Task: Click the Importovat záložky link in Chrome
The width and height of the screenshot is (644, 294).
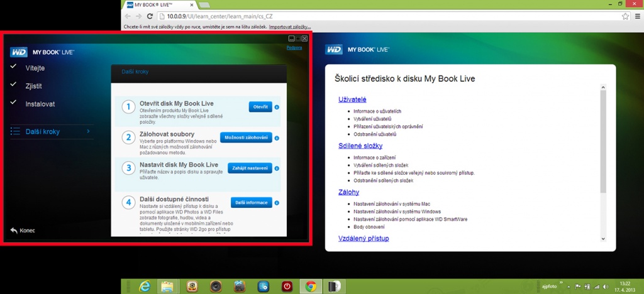Action: click(x=289, y=27)
